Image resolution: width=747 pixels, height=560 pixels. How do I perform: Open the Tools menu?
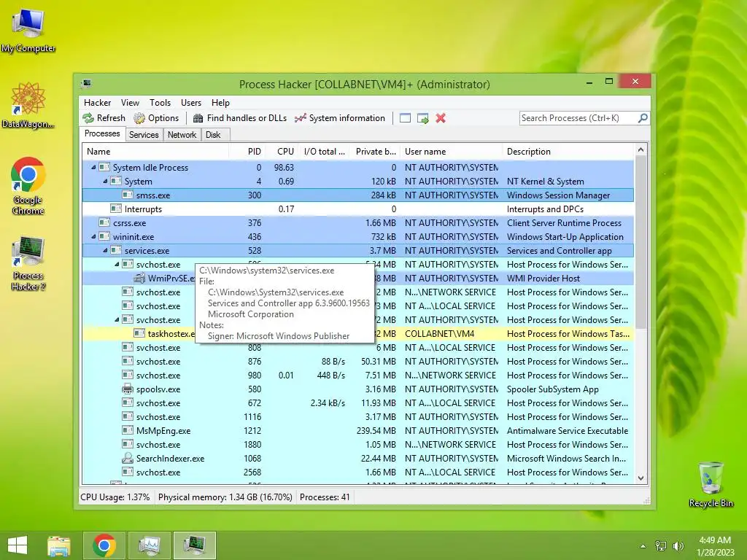pyautogui.click(x=160, y=102)
